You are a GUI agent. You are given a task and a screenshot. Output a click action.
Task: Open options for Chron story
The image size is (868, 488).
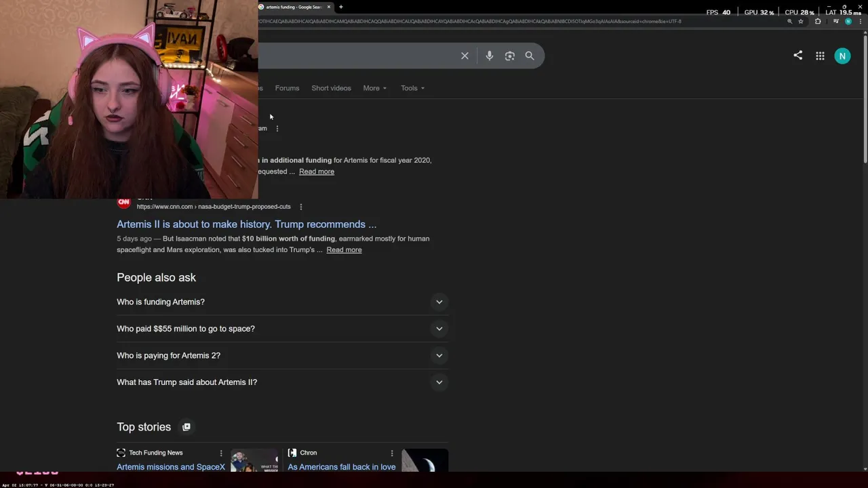coord(391,453)
